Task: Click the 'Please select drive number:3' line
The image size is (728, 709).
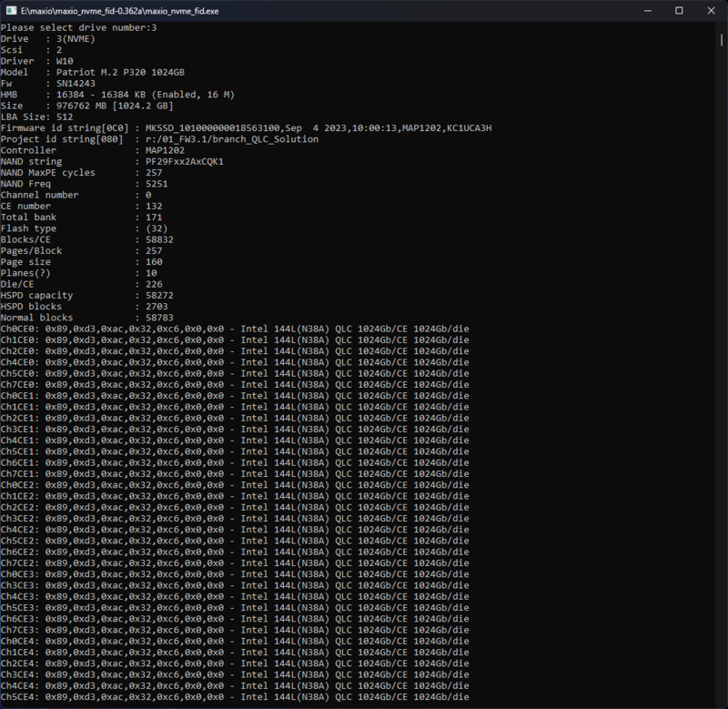Action: tap(78, 28)
